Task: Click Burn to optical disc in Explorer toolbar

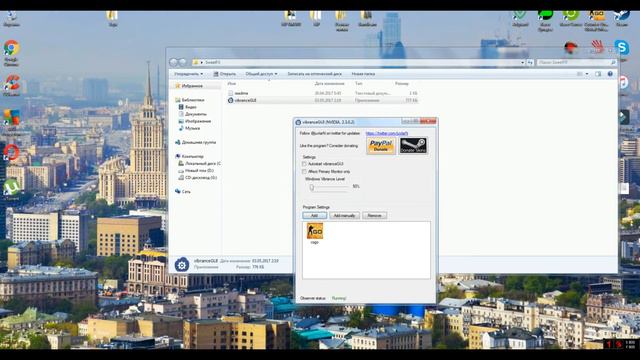Action: coord(314,74)
